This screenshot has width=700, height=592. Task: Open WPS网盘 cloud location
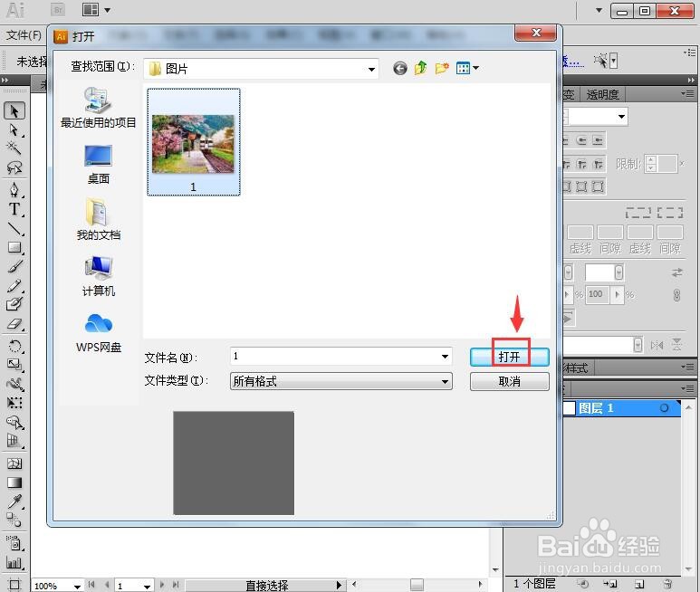tap(98, 333)
